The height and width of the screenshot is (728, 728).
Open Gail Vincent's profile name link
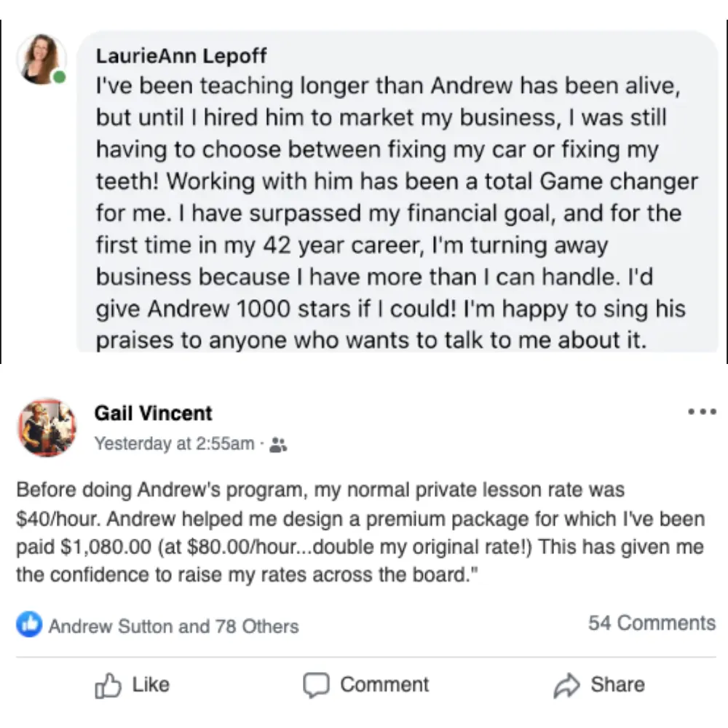[x=153, y=413]
